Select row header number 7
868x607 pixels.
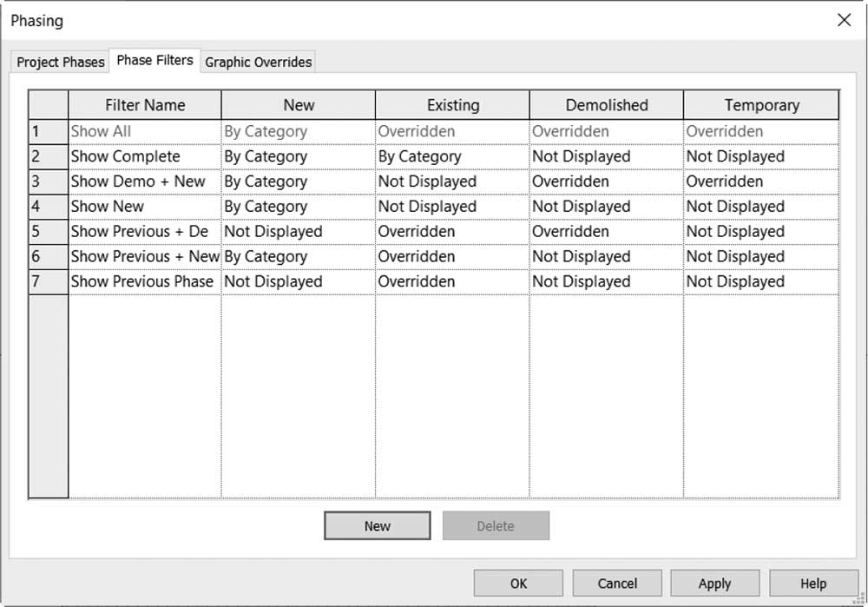tap(49, 281)
